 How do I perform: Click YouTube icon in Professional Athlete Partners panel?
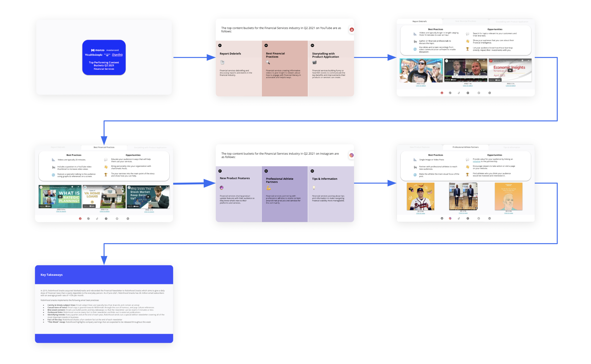click(x=442, y=219)
